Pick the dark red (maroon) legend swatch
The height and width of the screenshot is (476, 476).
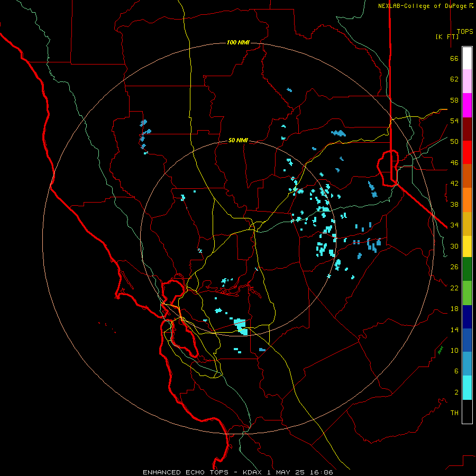tap(467, 129)
